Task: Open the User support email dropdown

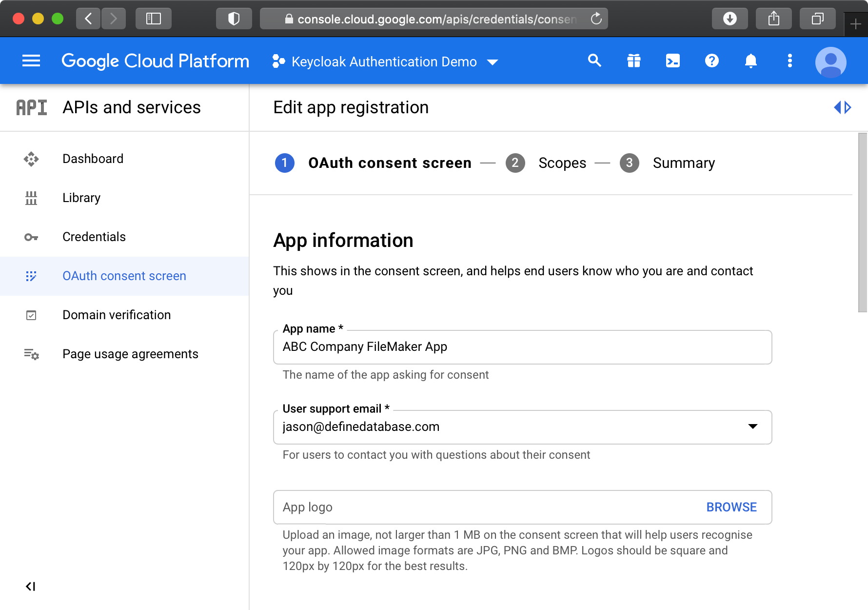Action: click(x=753, y=427)
